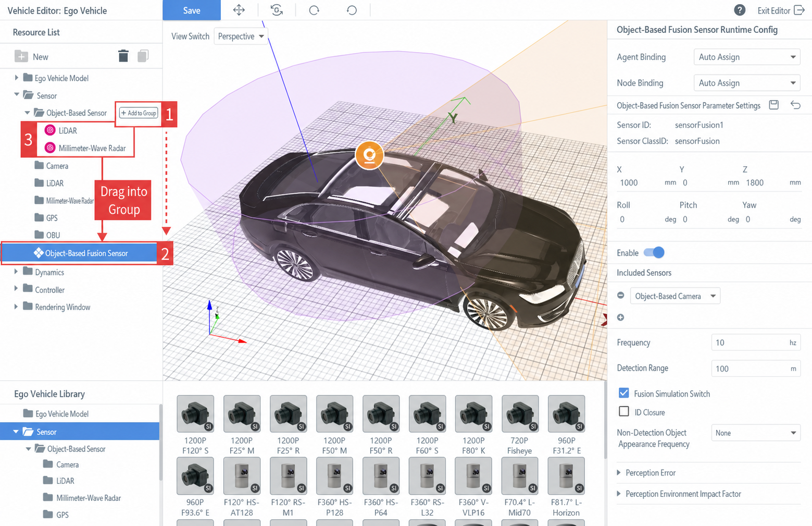Click the Object-Based Fusion Sensor diamond icon
812x526 pixels.
pos(39,253)
